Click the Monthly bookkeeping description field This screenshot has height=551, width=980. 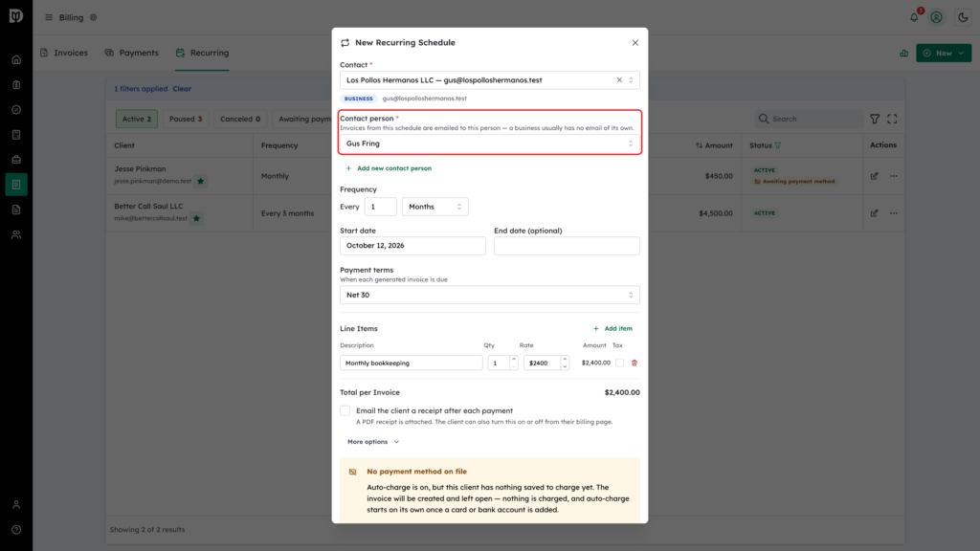412,363
